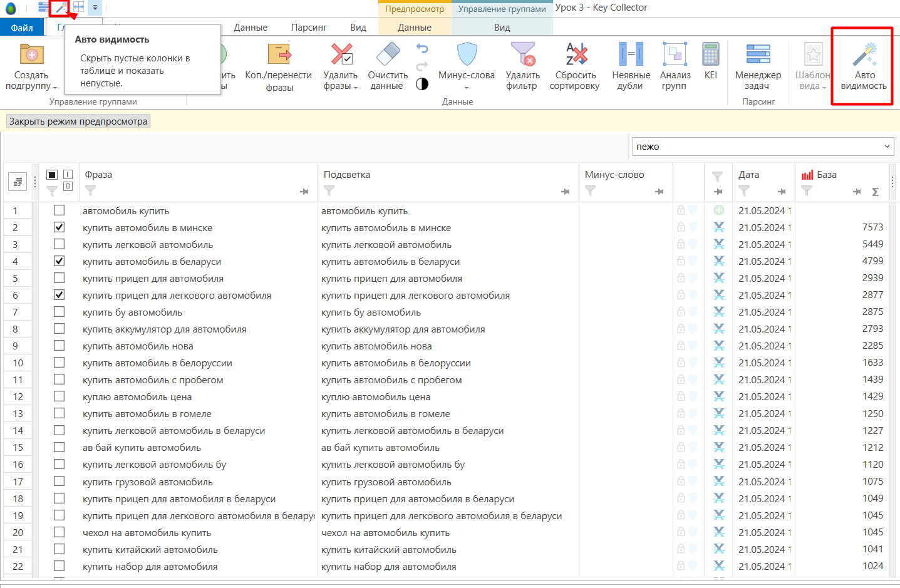
Task: Select the Сбросить сортировку icon
Action: coord(576,54)
